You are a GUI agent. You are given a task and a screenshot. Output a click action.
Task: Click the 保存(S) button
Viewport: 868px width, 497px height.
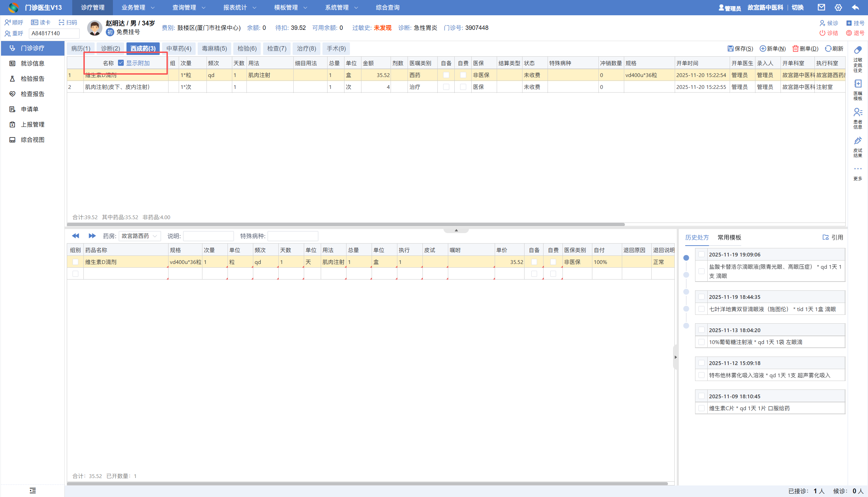[x=740, y=49]
